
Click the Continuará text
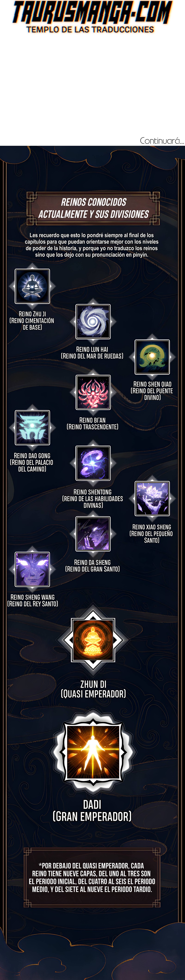tap(162, 140)
